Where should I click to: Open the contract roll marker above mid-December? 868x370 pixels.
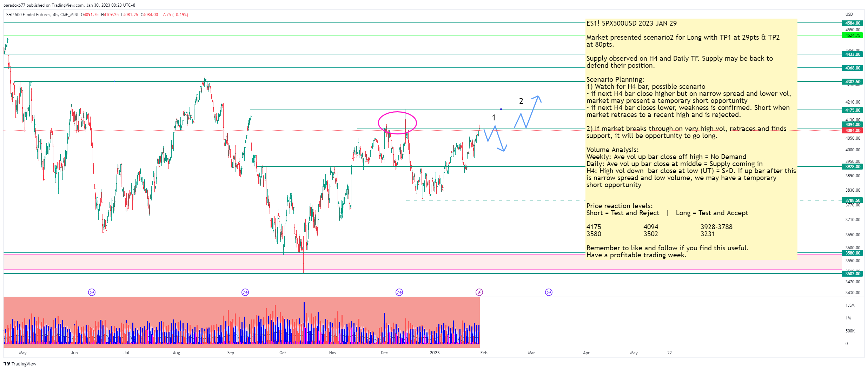[399, 292]
